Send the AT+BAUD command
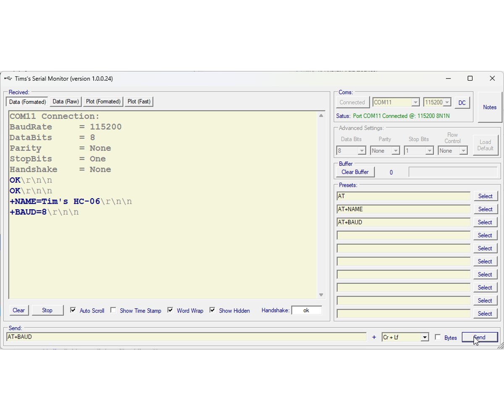The height and width of the screenshot is (420, 504). (x=480, y=337)
